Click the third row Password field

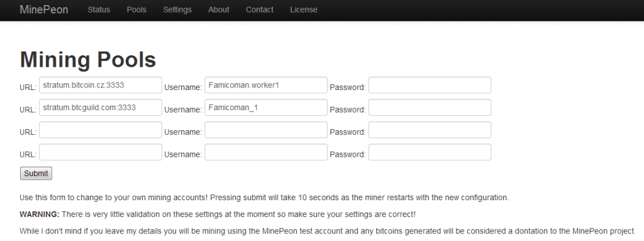[430, 130]
